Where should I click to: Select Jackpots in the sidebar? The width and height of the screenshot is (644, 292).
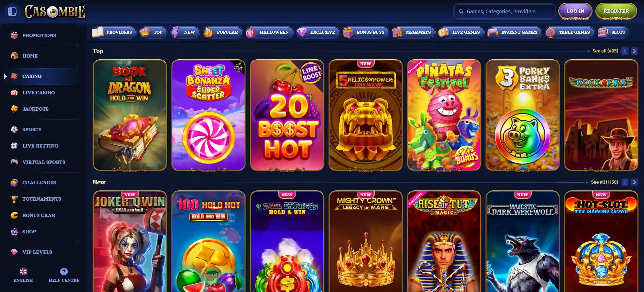click(x=35, y=109)
